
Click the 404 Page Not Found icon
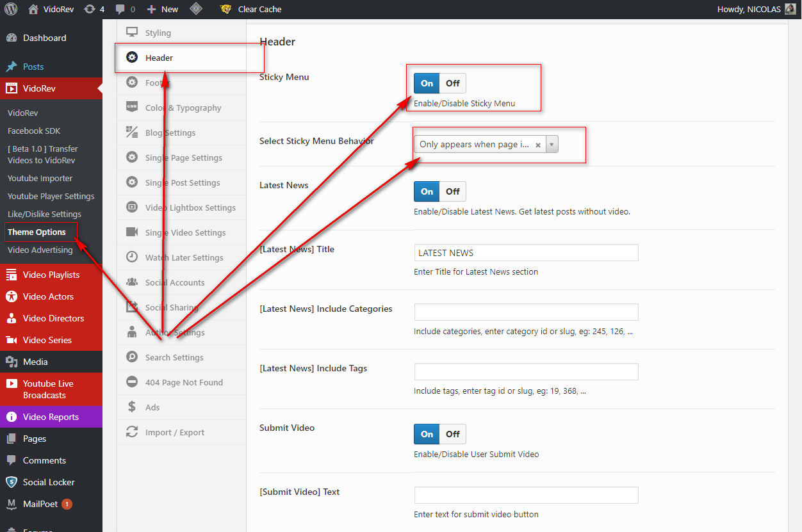click(x=132, y=382)
